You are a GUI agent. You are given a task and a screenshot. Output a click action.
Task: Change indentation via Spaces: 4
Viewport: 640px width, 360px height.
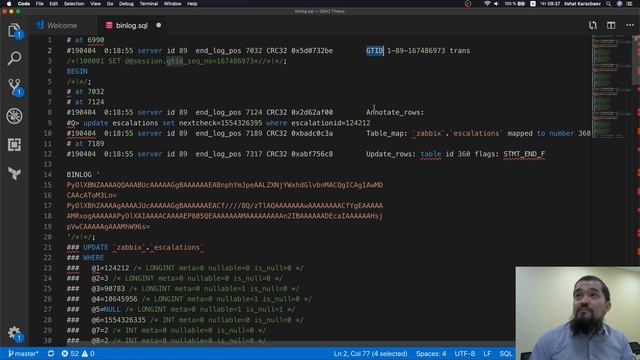[431, 353]
